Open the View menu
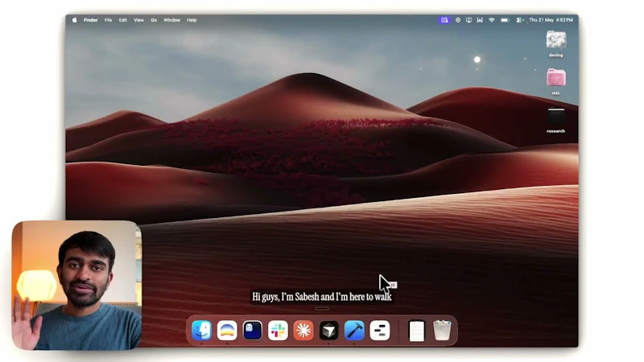This screenshot has height=362, width=644. point(138,19)
